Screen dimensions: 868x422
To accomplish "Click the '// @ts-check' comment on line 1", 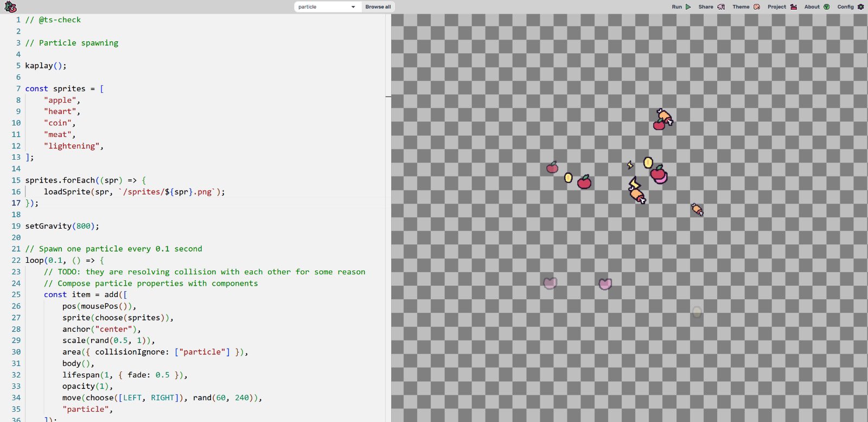I will (53, 20).
